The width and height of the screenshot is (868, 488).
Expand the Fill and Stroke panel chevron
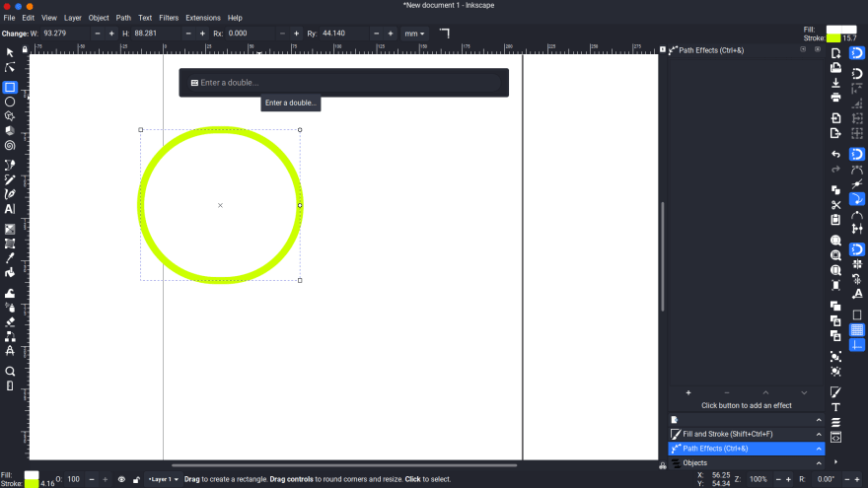point(819,435)
